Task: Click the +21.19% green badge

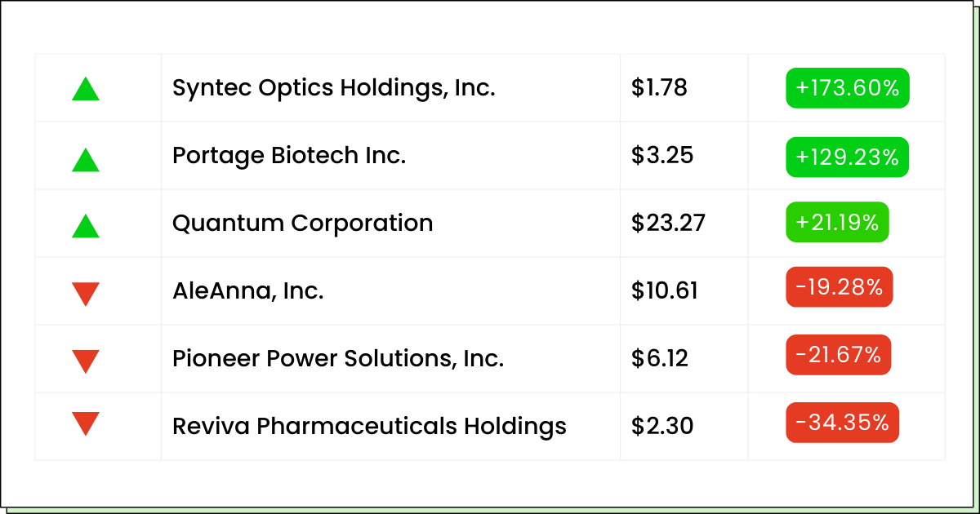Action: click(x=837, y=223)
